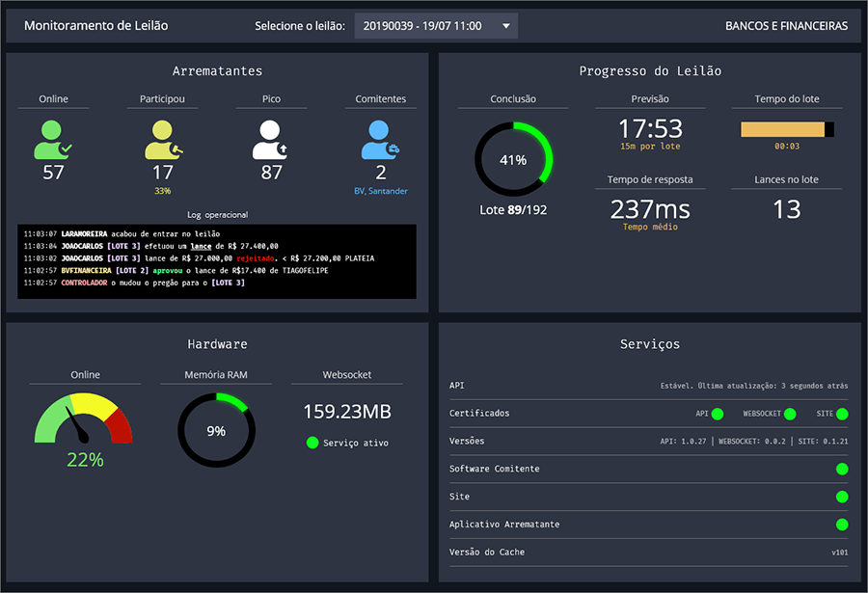Viewport: 868px width, 593px height.
Task: Click the Hardware Online gauge meter
Action: coord(84,419)
